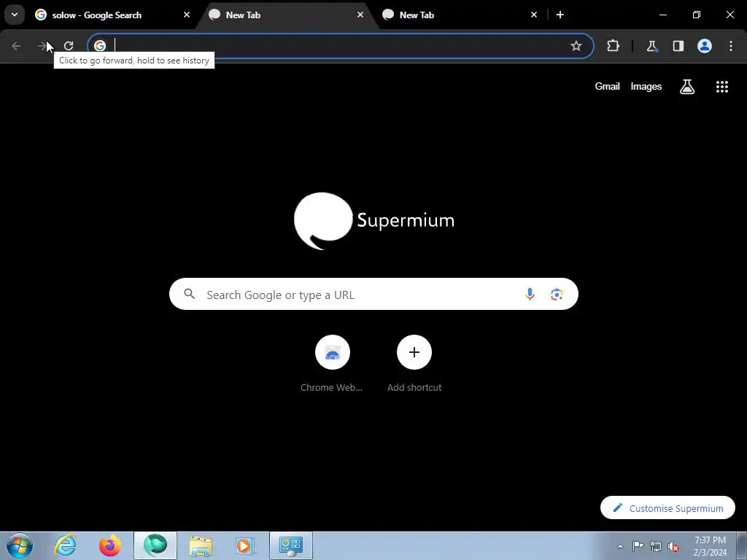Open the tab search dropdown arrow
The image size is (747, 560).
(x=15, y=15)
